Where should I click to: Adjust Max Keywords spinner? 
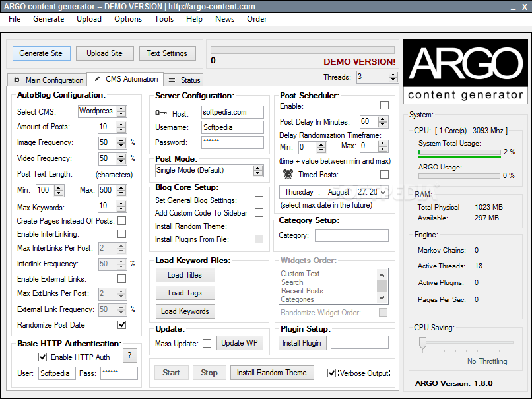coord(121,206)
